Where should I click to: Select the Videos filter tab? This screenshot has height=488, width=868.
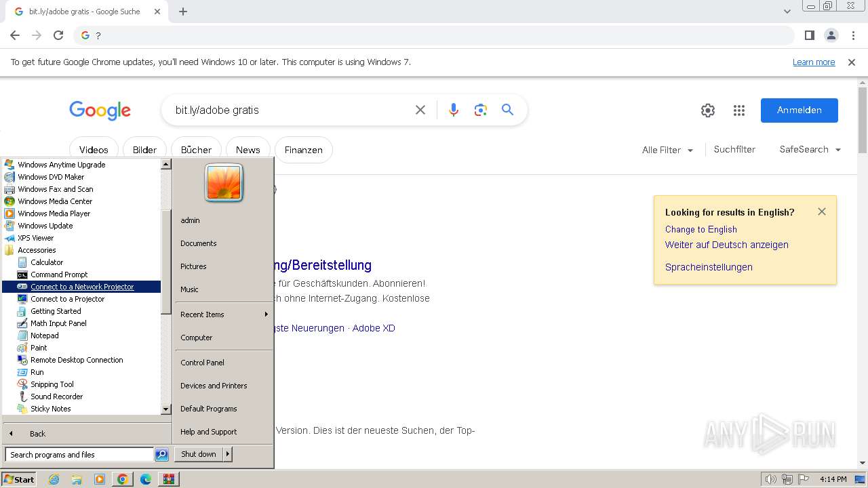(x=94, y=150)
